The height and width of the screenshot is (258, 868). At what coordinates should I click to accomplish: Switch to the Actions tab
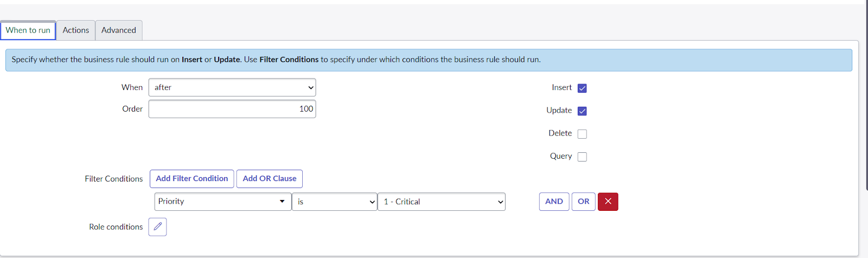(75, 30)
